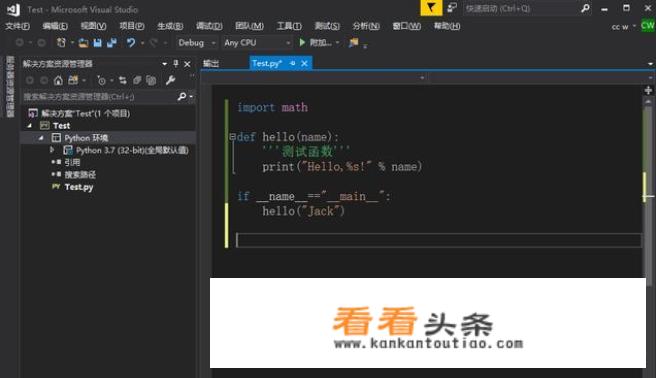Undo the last edit with the blue arrow

pyautogui.click(x=131, y=43)
